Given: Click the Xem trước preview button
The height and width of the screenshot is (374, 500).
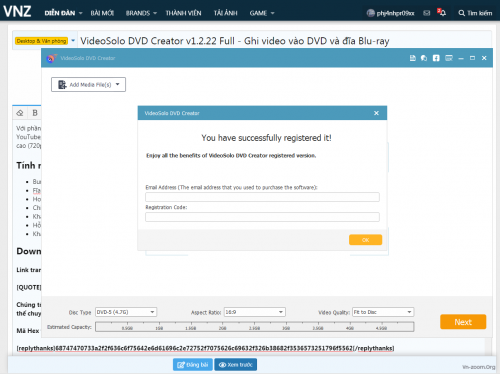Looking at the screenshot, I should click(x=236, y=365).
